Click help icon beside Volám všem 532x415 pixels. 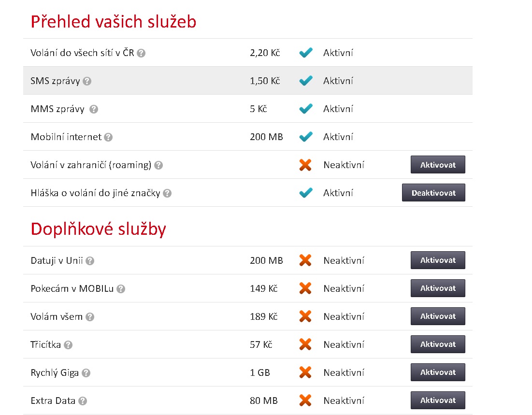click(x=90, y=317)
